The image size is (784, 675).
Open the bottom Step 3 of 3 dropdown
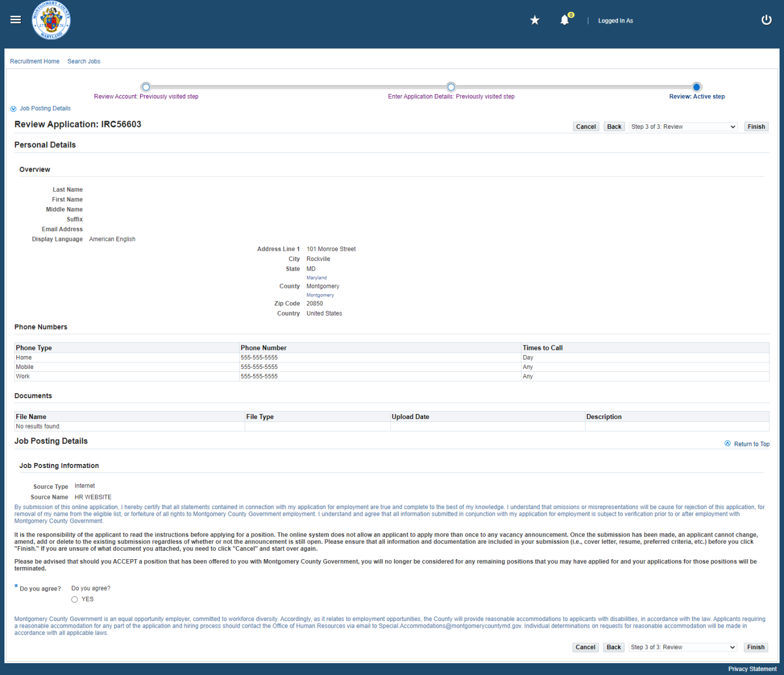point(683,647)
